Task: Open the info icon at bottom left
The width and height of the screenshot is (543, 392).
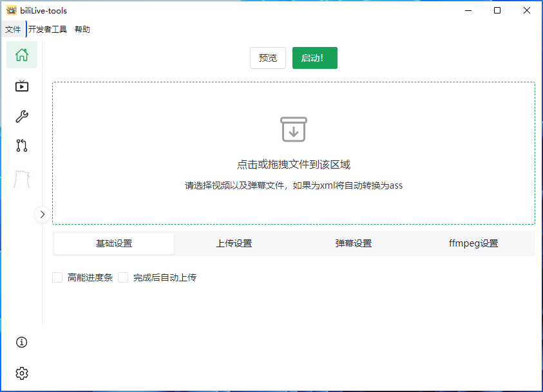Action: click(21, 342)
